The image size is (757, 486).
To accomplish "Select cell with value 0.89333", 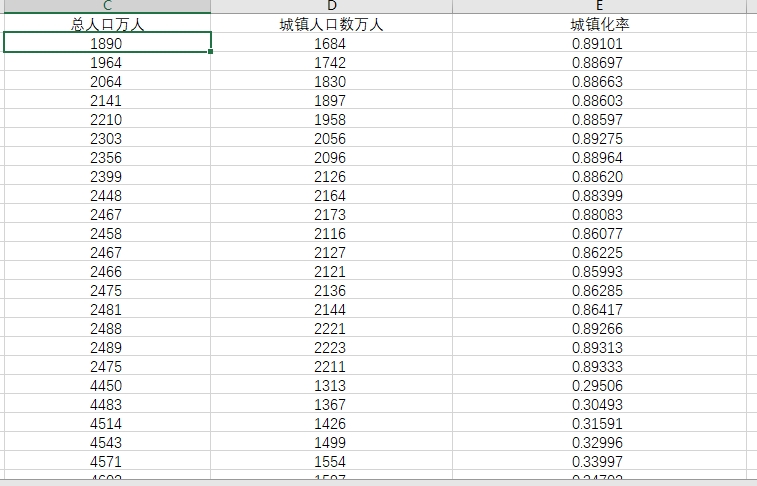I will coord(599,366).
